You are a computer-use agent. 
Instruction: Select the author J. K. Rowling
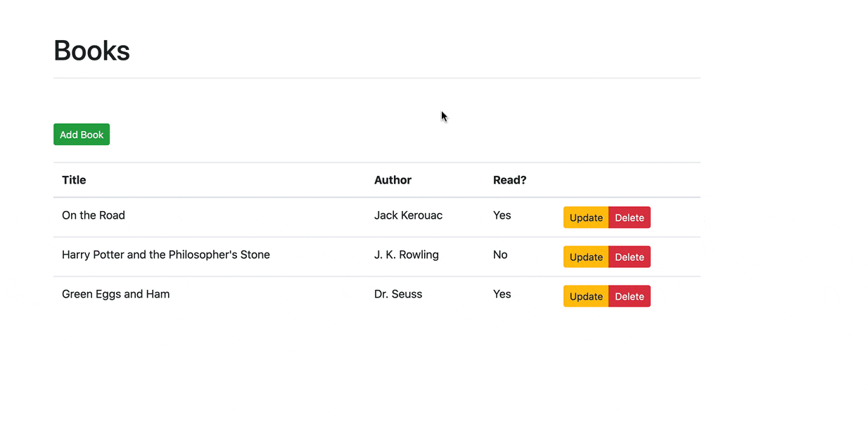tap(406, 255)
